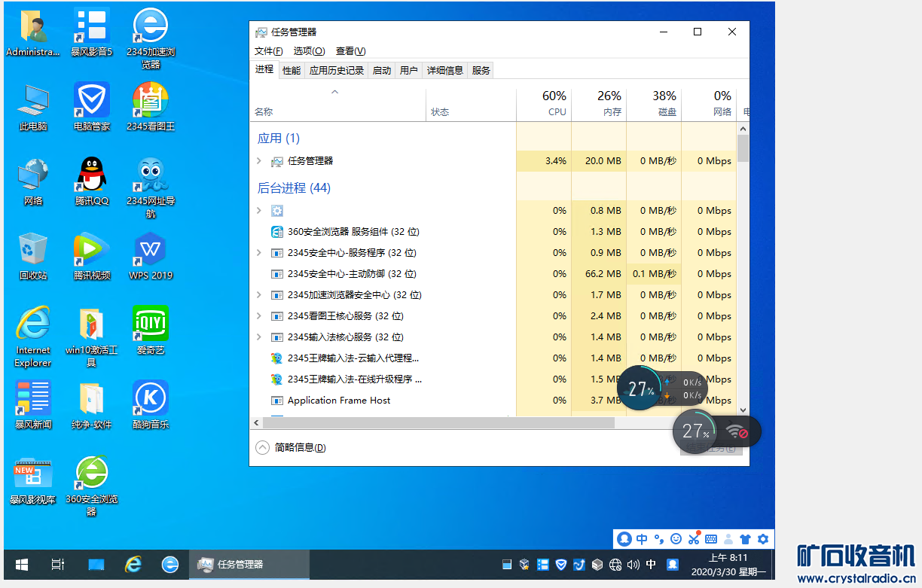Sort processes by CPU column header

556,104
